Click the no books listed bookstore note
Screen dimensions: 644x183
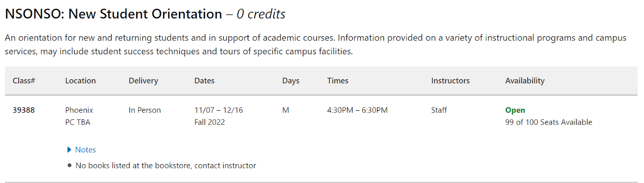coord(166,166)
